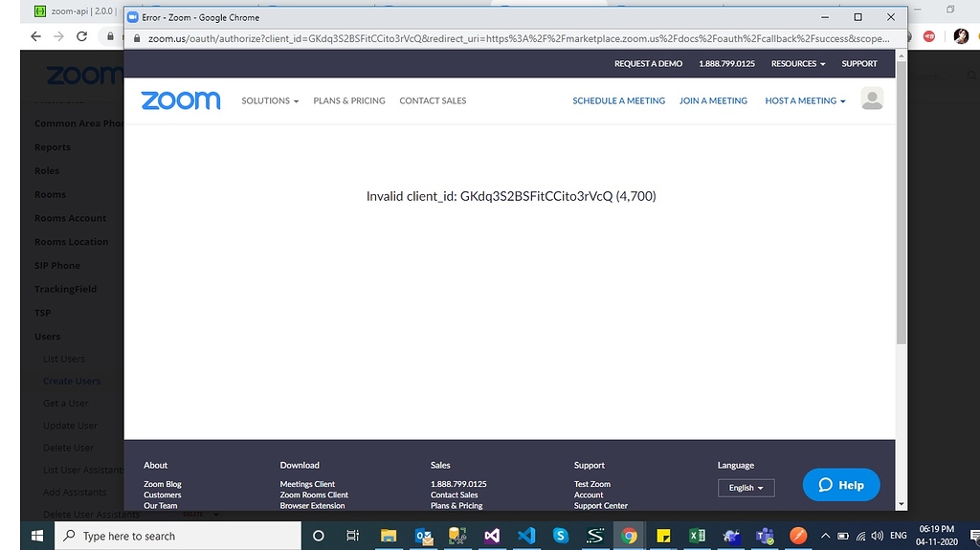This screenshot has width=980, height=550.
Task: Open Support in the top bar
Action: [x=859, y=64]
